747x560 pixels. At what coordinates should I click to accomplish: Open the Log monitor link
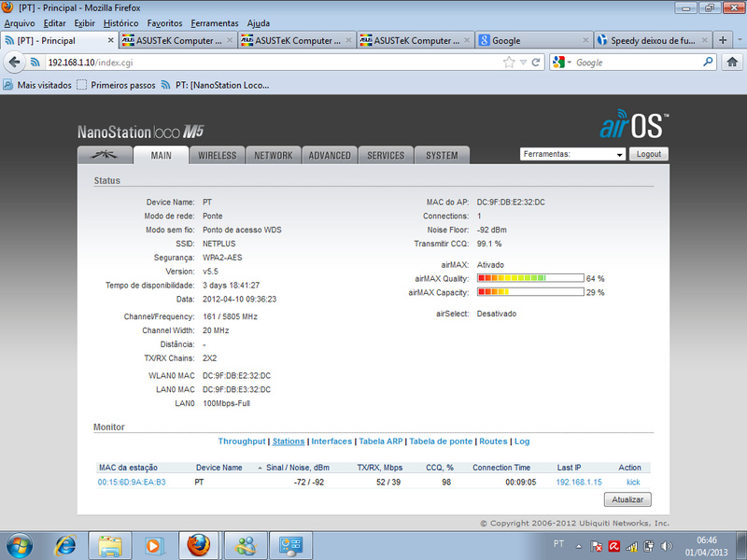click(x=522, y=441)
